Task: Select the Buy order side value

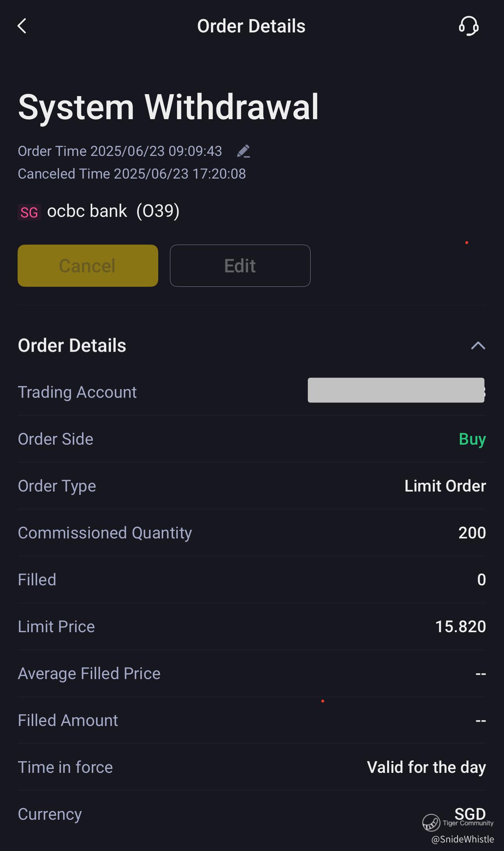Action: pos(472,439)
